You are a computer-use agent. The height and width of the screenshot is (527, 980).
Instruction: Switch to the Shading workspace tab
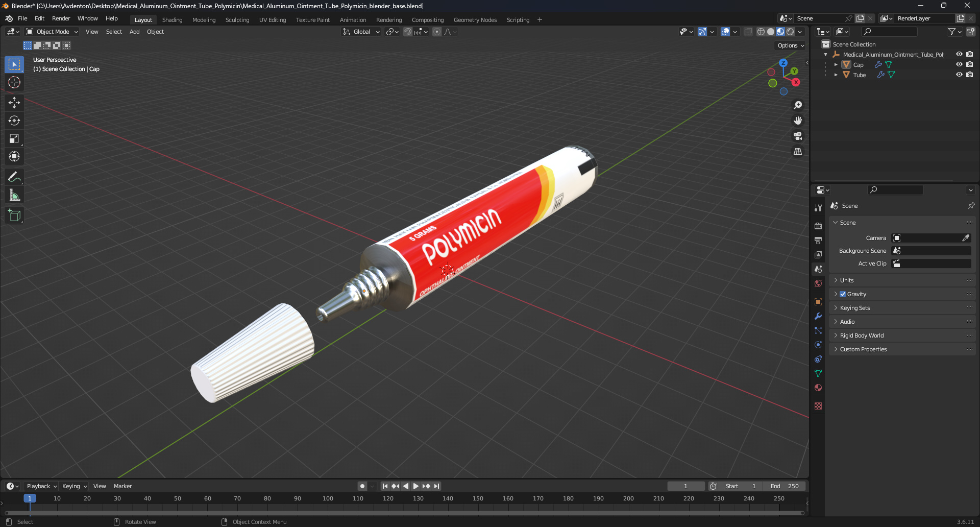172,20
